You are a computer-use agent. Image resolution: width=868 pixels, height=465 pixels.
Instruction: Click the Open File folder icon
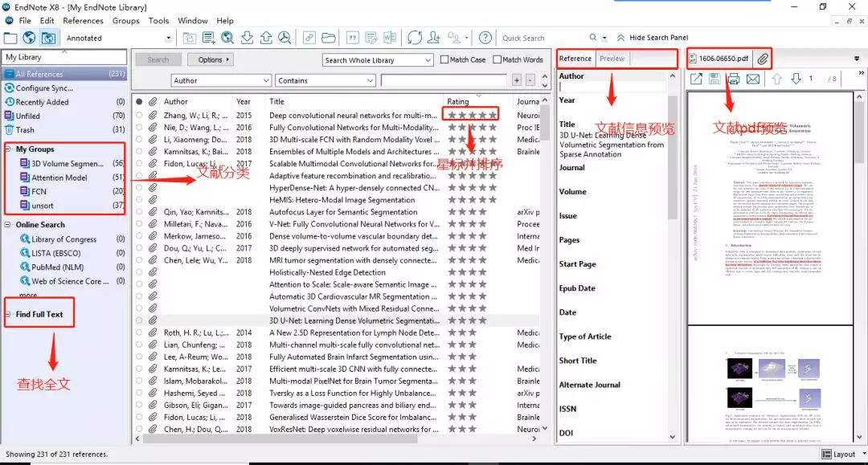click(328, 38)
